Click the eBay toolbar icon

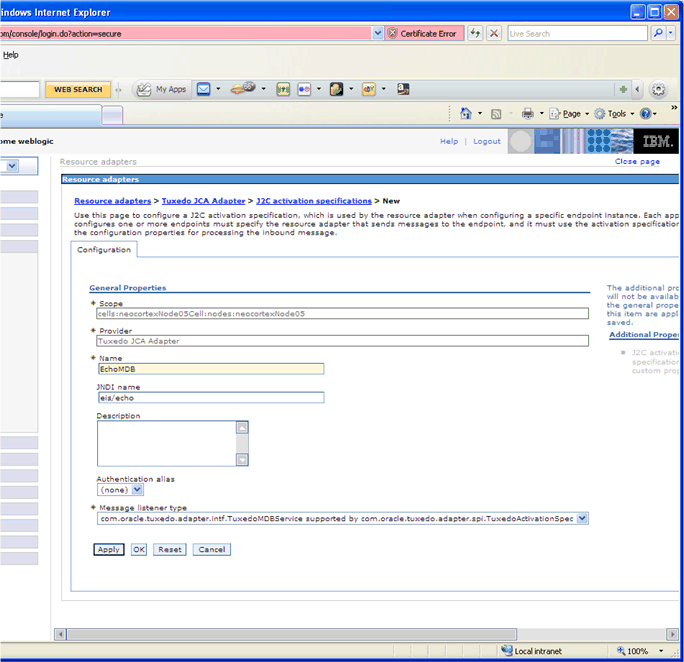pos(369,89)
